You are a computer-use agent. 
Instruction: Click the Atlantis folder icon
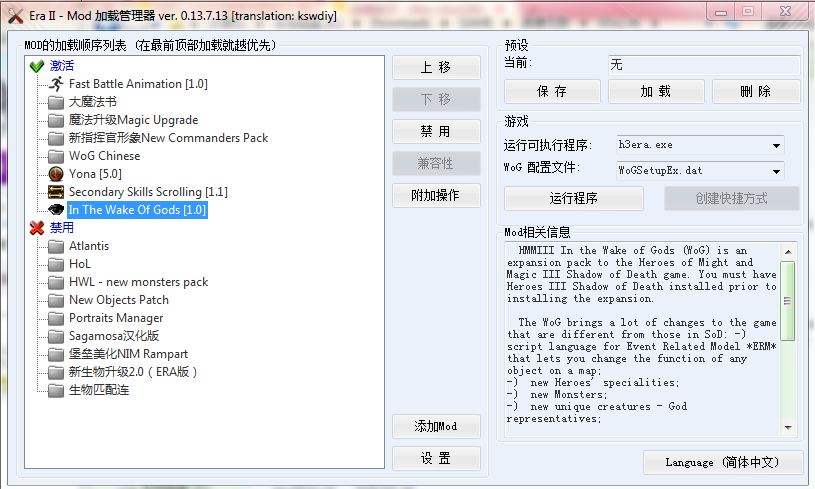click(56, 246)
